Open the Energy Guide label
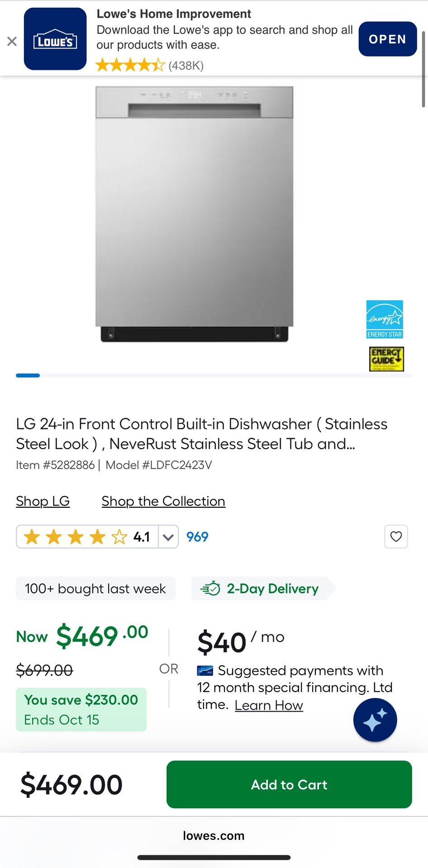This screenshot has height=868, width=428. click(386, 359)
